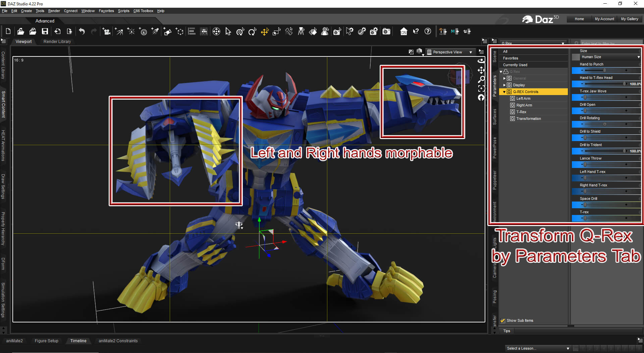Collapse Q-REX Controls tree group
The width and height of the screenshot is (644, 353).
coord(504,92)
